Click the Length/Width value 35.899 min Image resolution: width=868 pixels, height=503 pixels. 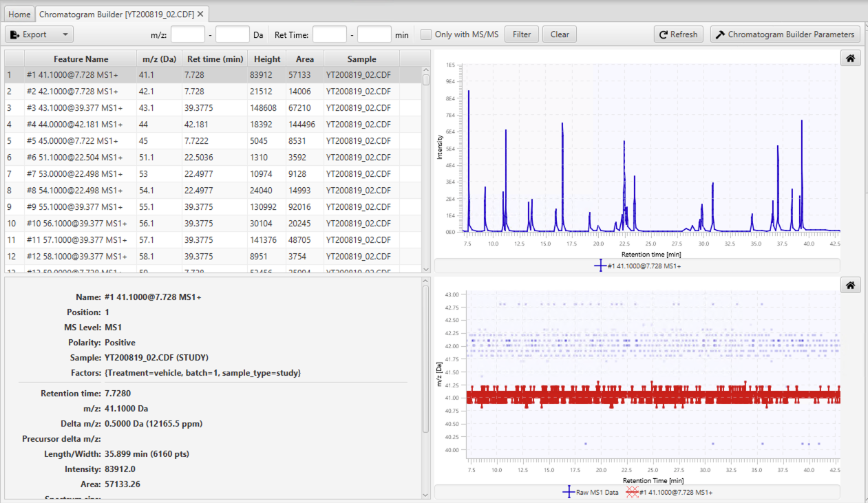(147, 454)
